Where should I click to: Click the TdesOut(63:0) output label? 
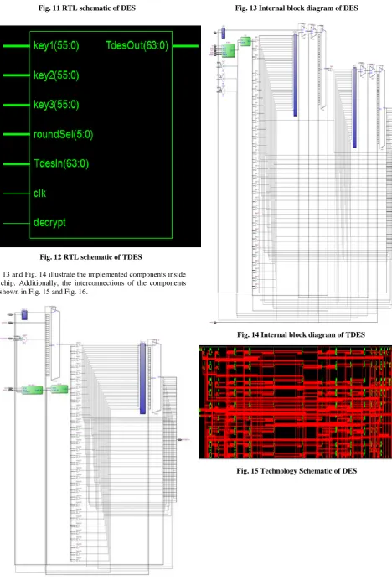click(137, 45)
